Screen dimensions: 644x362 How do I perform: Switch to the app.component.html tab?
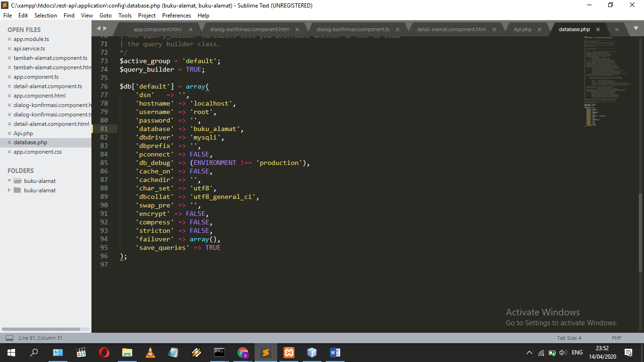coord(157,29)
